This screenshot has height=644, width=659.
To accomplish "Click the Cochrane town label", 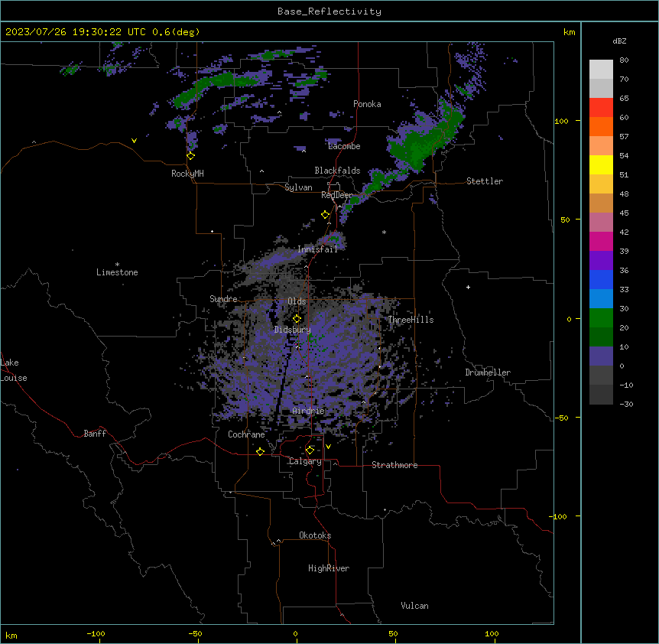I will pyautogui.click(x=246, y=434).
